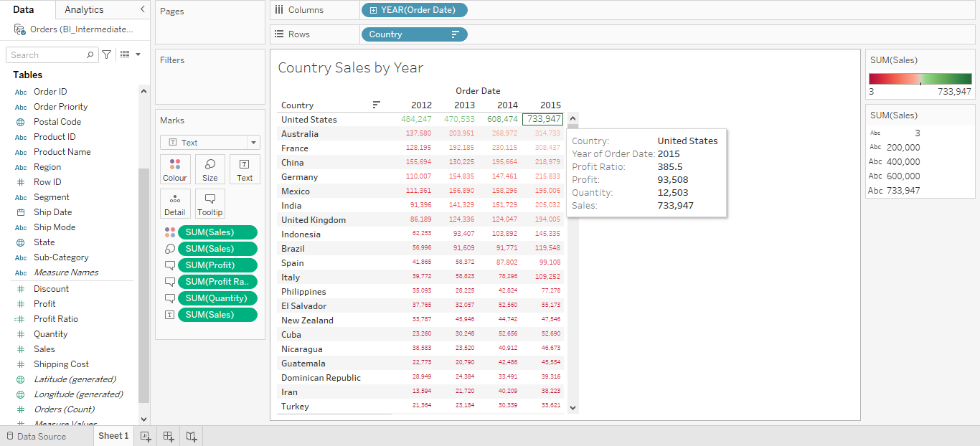Open the Text mark properties
This screenshot has height=446, width=980.
(244, 169)
